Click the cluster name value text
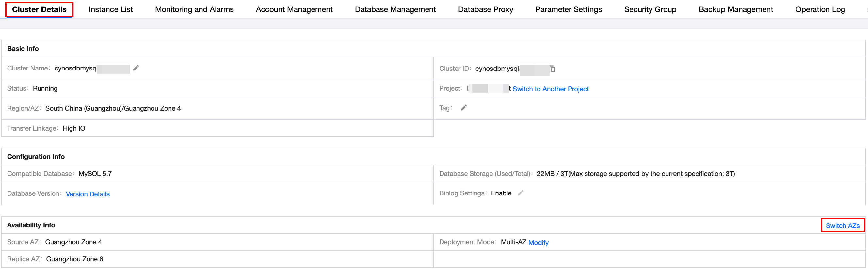 75,68
